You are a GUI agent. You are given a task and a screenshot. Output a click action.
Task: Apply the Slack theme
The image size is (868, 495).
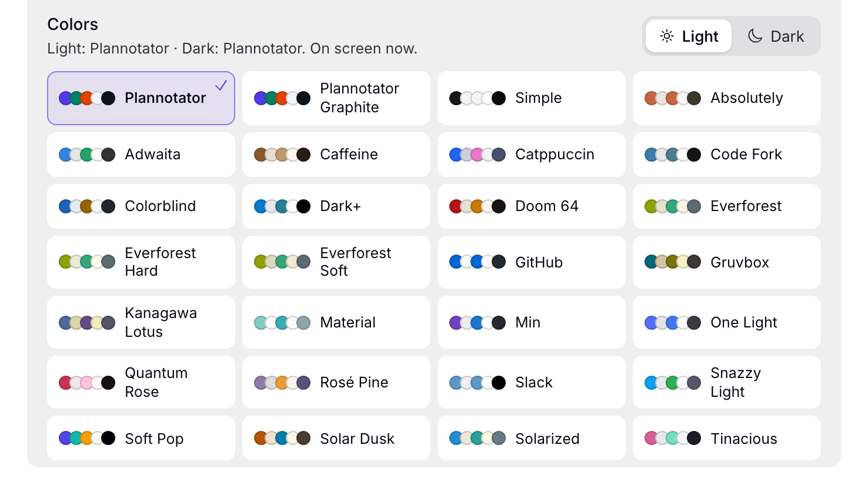pos(532,382)
